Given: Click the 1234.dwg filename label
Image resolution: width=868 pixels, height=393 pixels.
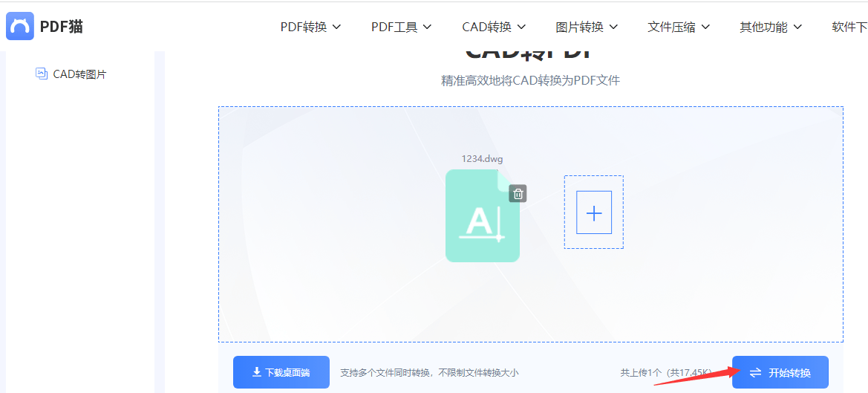Looking at the screenshot, I should coord(482,159).
